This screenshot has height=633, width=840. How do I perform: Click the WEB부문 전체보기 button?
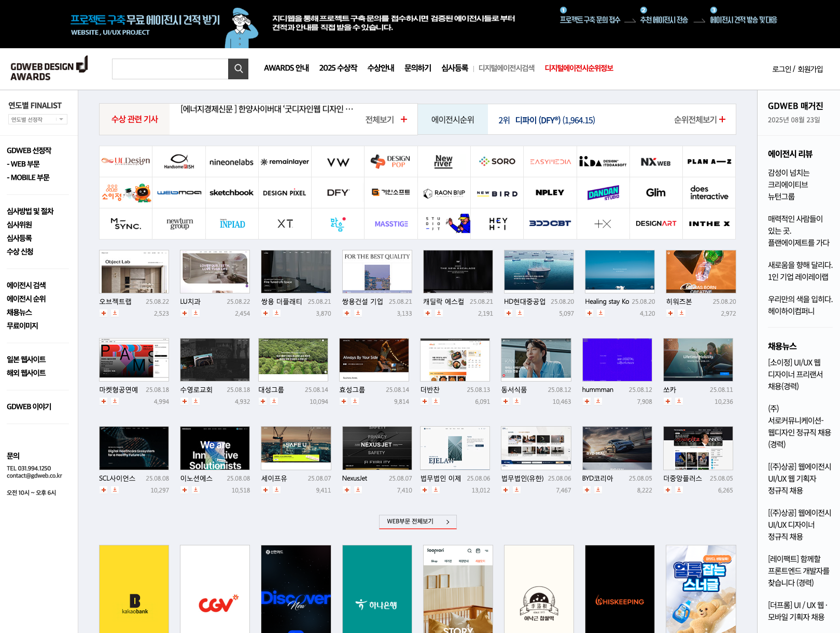[417, 522]
